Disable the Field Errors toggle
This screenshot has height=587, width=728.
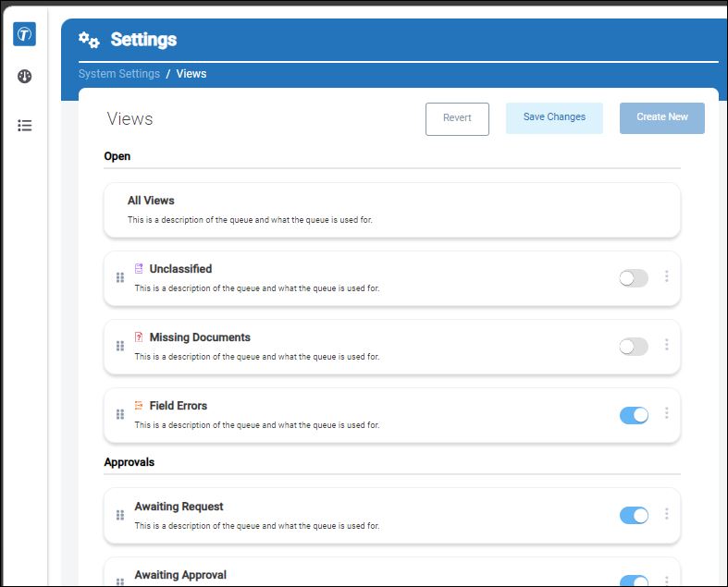[634, 415]
